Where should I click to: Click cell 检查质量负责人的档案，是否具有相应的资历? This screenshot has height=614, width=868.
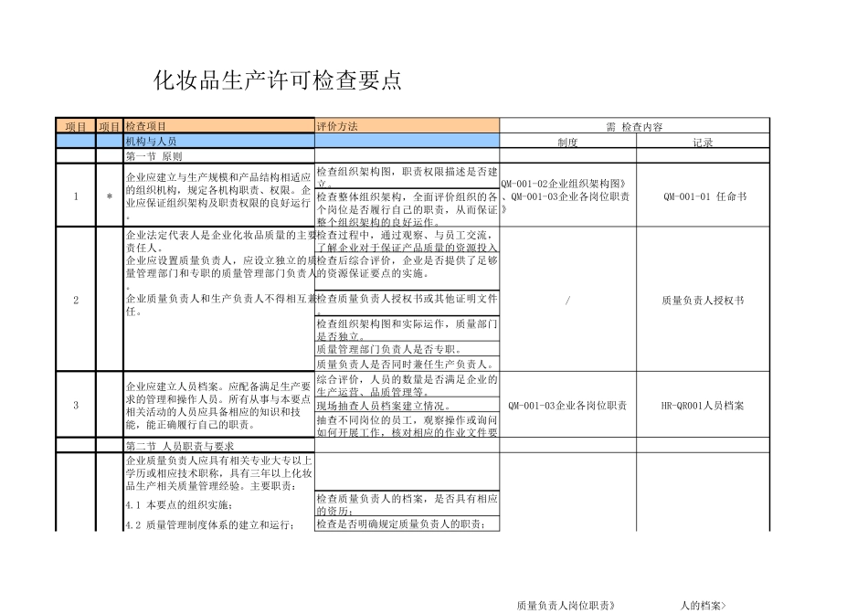point(407,503)
